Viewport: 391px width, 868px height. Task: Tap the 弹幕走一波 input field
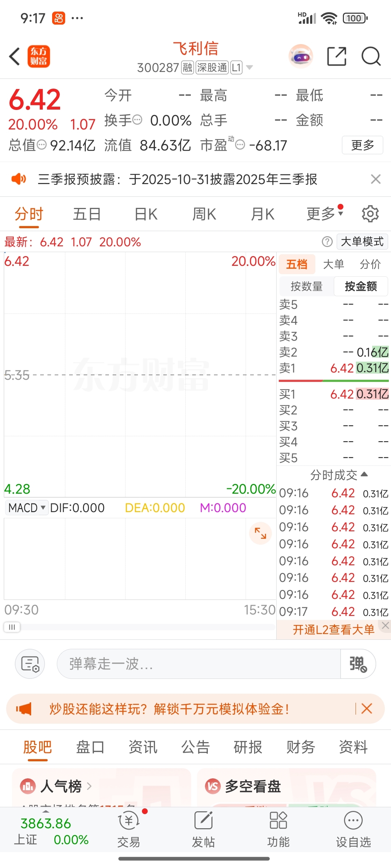point(198,664)
